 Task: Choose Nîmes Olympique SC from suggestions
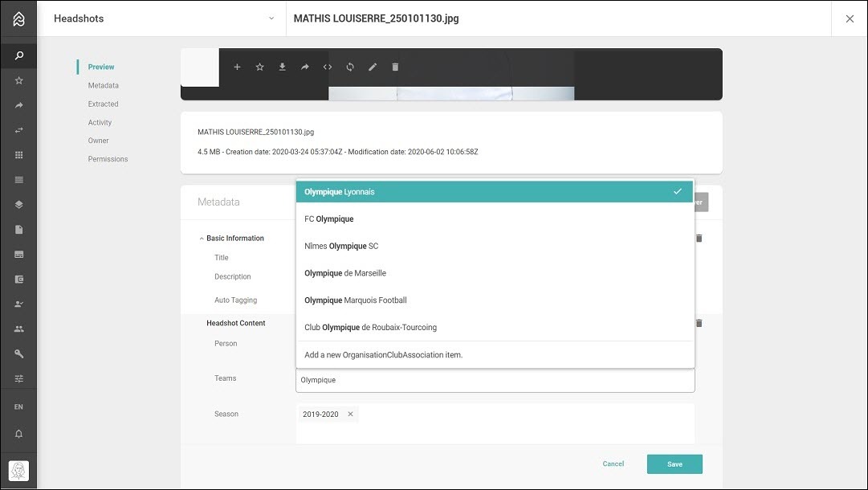pos(495,246)
